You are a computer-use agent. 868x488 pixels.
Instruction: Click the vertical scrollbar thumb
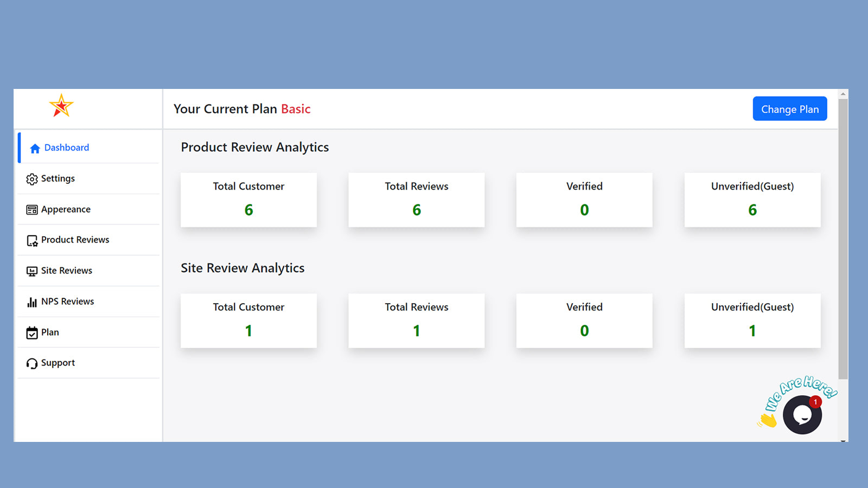point(843,239)
